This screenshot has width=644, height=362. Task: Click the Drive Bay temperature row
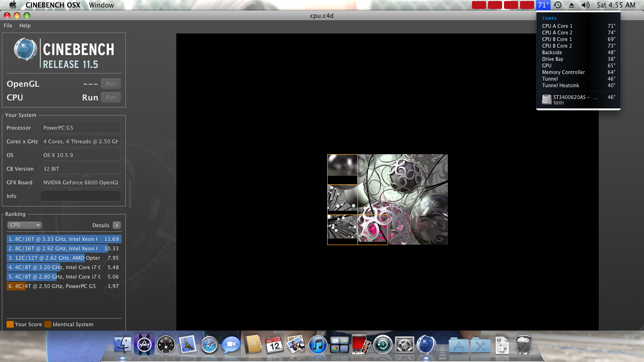point(578,59)
